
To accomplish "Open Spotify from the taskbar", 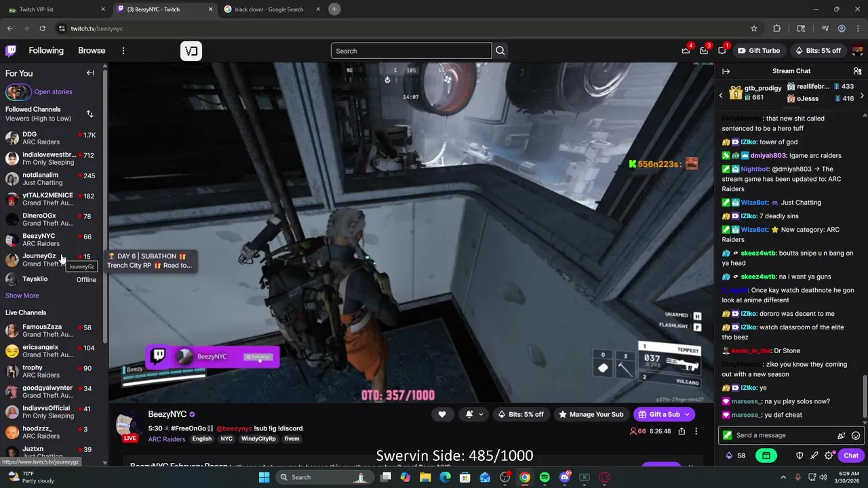I will click(545, 477).
